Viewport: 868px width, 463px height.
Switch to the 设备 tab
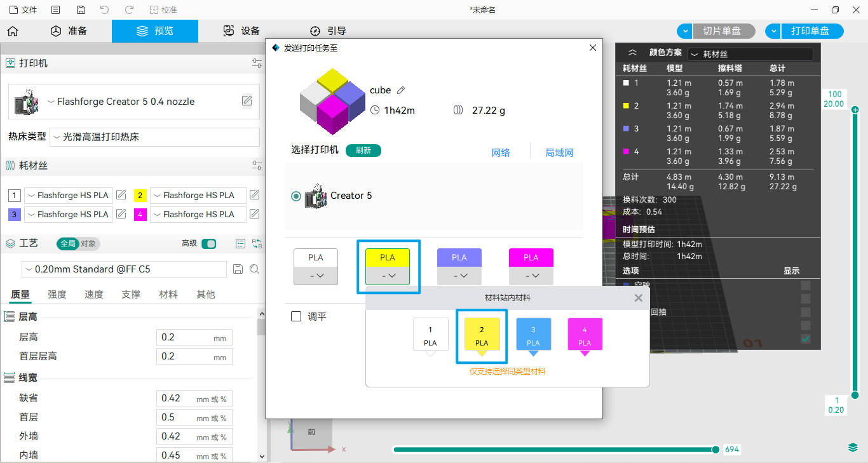tap(241, 31)
